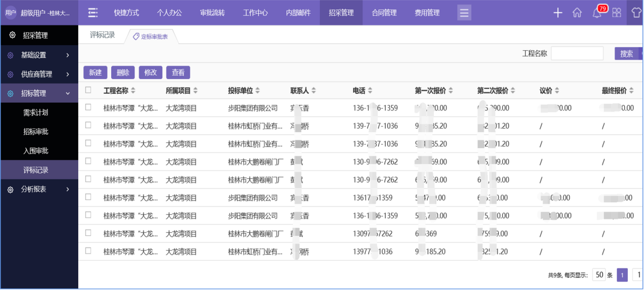Image resolution: width=644 pixels, height=290 pixels.
Task: Sort by 最终报价 column arrows
Action: (x=631, y=91)
